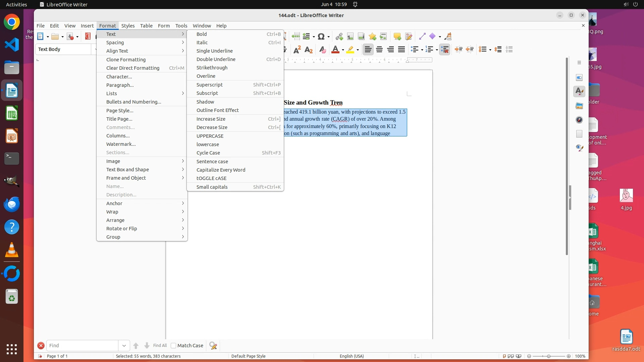Open the Gallery panel in sidebar

pos(579,106)
